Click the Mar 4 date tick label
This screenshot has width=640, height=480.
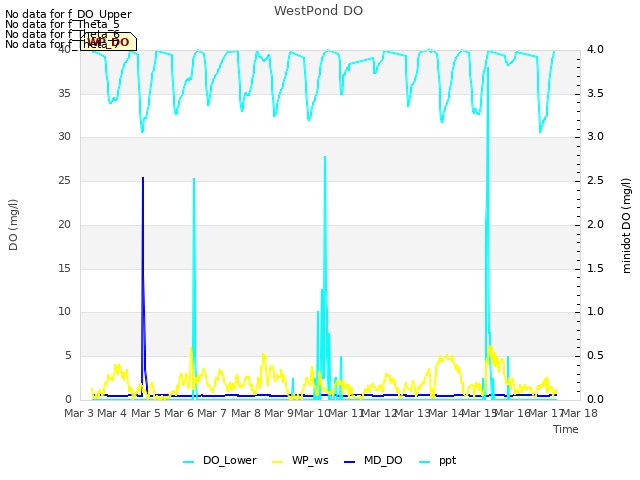coord(112,413)
